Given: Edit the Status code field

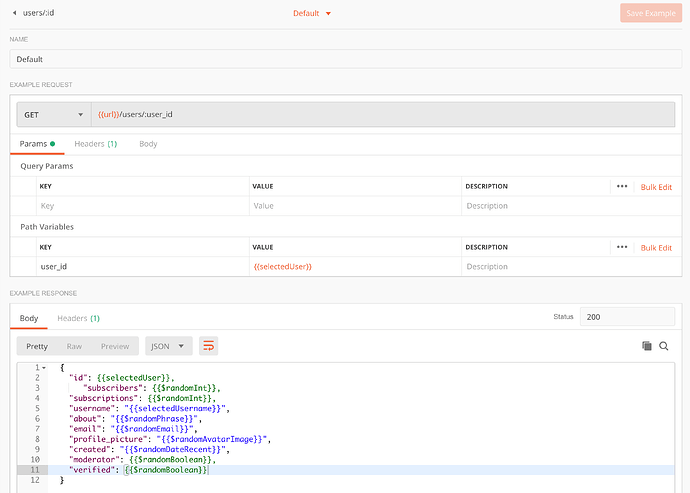Looking at the screenshot, I should pyautogui.click(x=627, y=317).
